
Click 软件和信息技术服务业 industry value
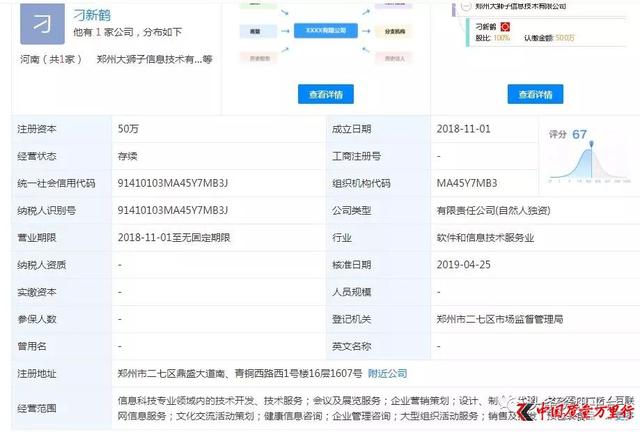pos(485,238)
